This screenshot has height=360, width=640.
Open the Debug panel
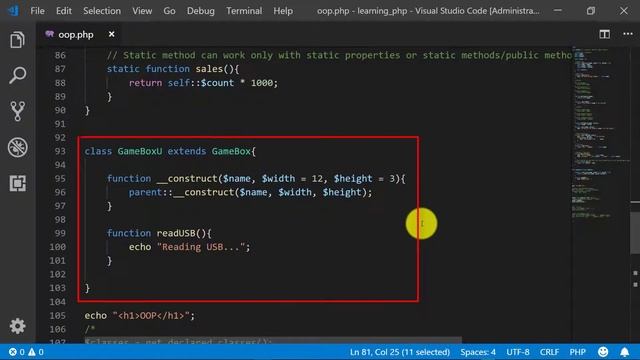coord(17,147)
